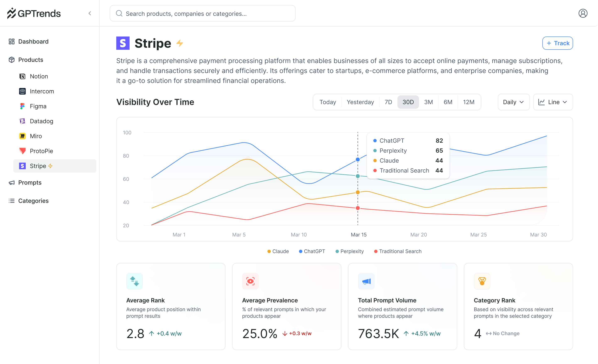Click the 763.5K prompt volume value
Viewport: 598px width, 364px height.
click(x=378, y=334)
